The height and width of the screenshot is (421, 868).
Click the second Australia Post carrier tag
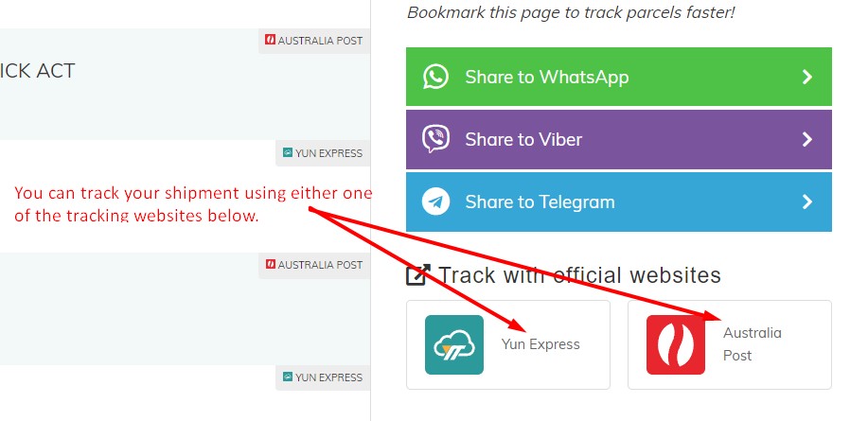pos(314,265)
